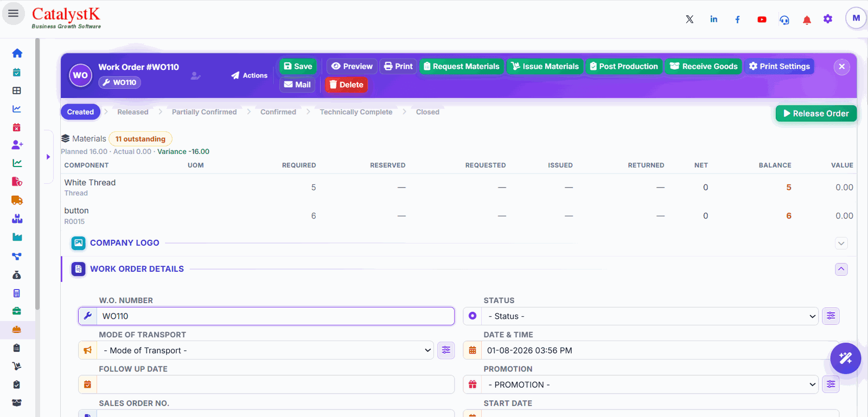Open the LinkedIn social link
This screenshot has height=417, width=868.
pyautogui.click(x=714, y=20)
